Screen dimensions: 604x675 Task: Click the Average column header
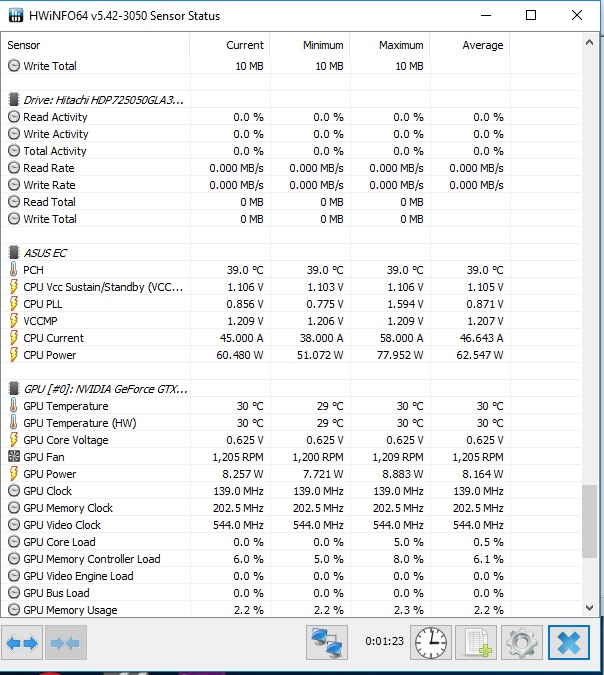click(482, 45)
